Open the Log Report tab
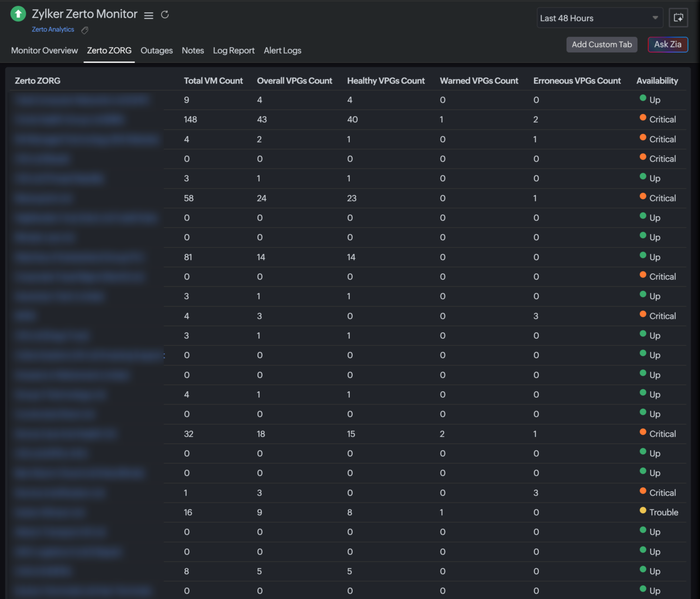This screenshot has width=700, height=599. (x=233, y=51)
